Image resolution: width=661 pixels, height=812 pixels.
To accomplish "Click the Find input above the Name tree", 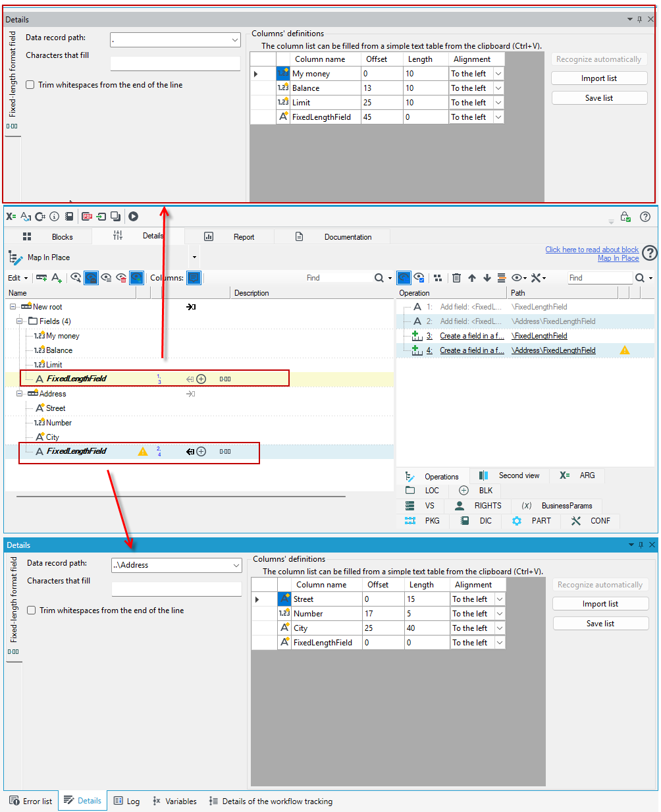I will 338,278.
